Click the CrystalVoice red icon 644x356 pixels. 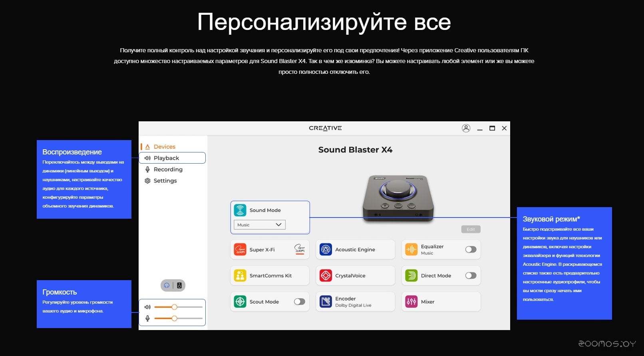[x=326, y=275]
